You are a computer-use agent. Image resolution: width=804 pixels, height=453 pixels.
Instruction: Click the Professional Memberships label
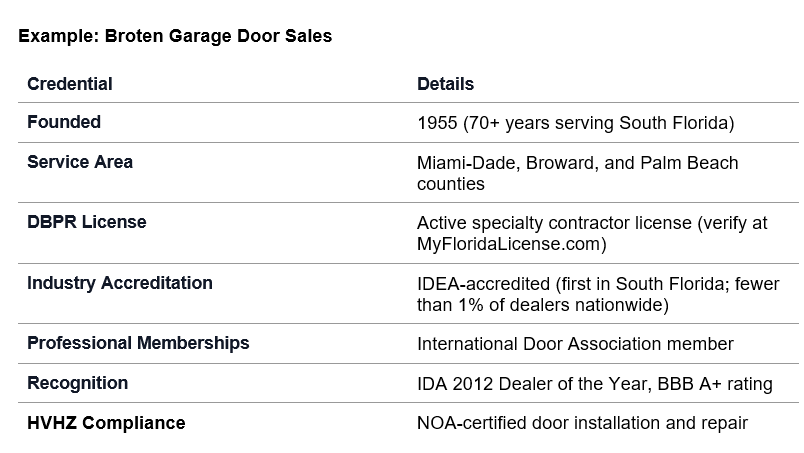(138, 343)
